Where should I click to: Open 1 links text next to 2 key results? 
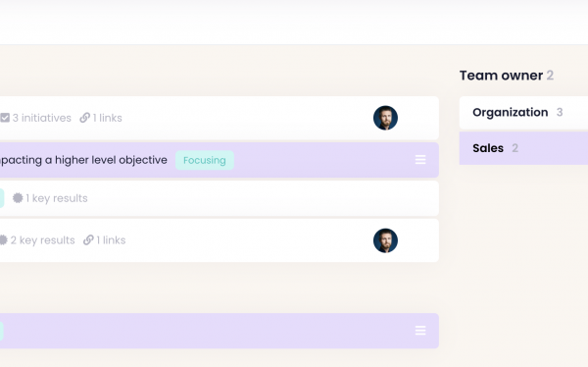(x=111, y=240)
